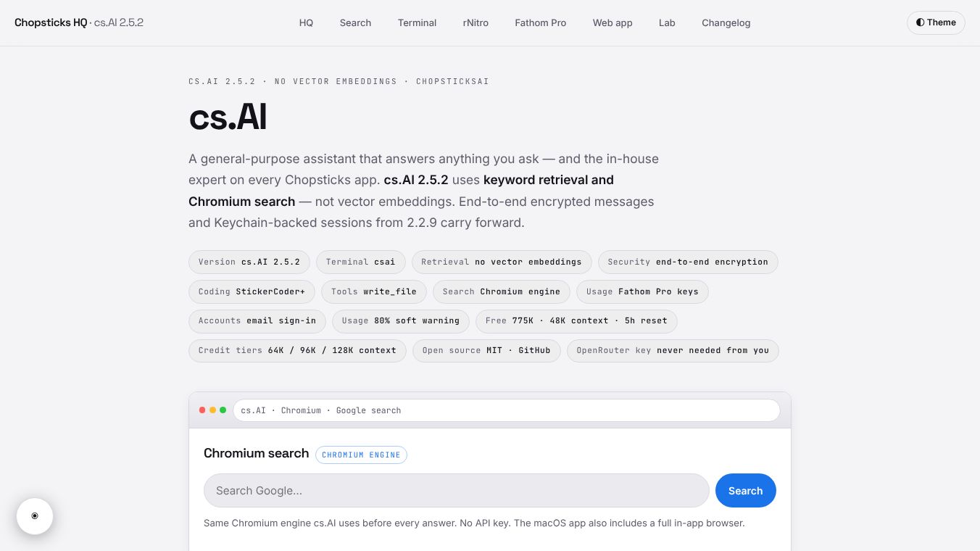Click the 'Same Chromium engine cs.AI uses' note

474,523
